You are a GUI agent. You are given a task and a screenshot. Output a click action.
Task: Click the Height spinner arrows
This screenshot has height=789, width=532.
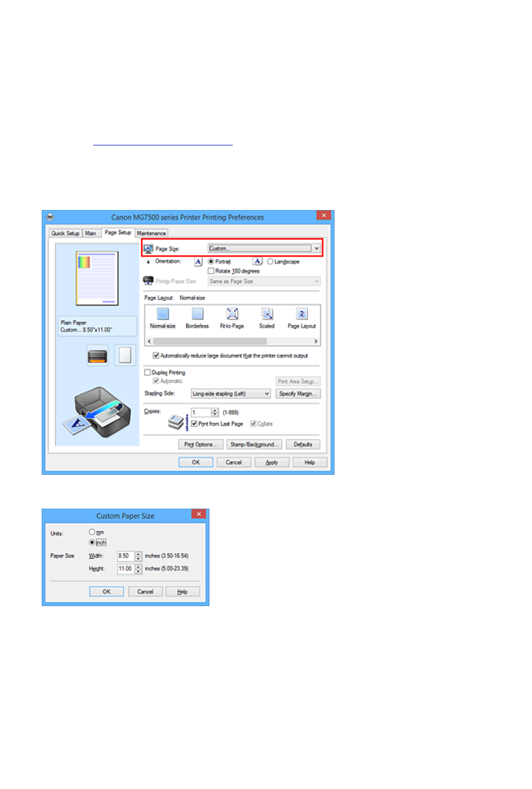point(138,569)
